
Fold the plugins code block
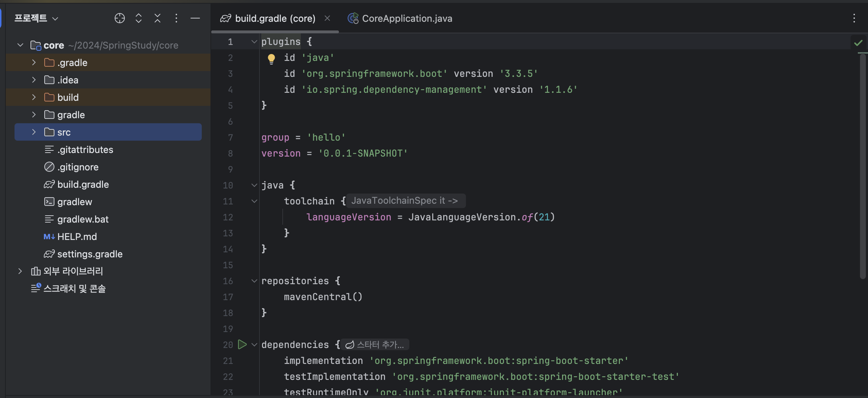click(x=254, y=42)
